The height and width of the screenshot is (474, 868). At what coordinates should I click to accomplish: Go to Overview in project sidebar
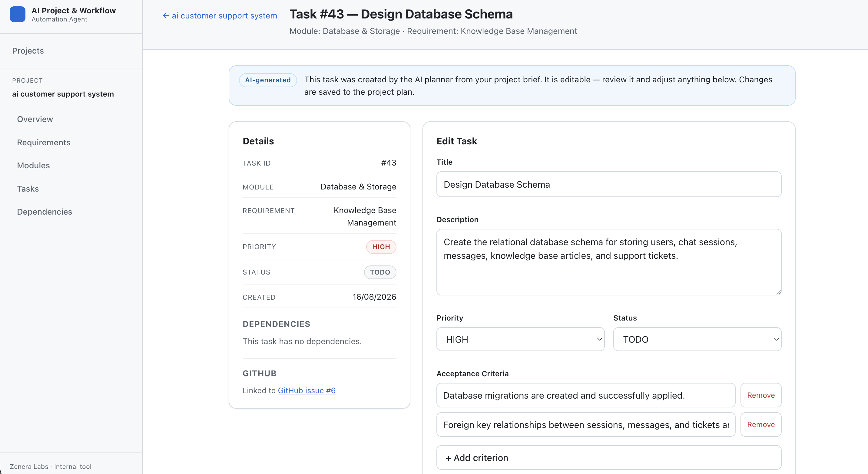click(35, 119)
